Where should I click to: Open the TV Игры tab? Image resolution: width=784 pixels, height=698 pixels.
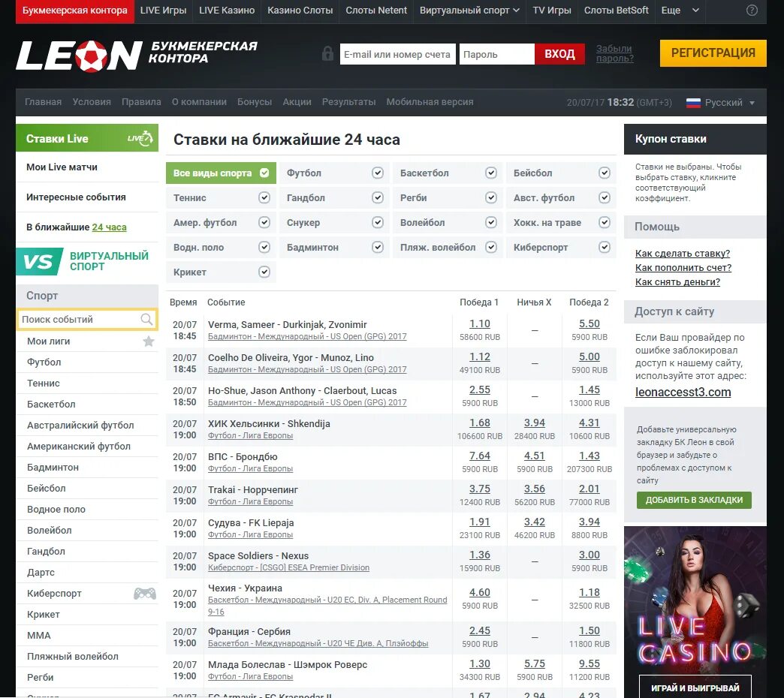[x=552, y=11]
